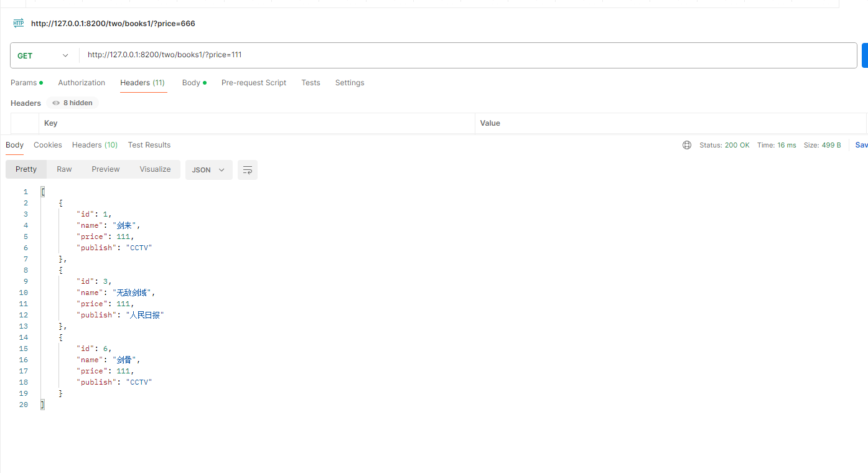
Task: Click the price value on line 5
Action: coord(123,236)
